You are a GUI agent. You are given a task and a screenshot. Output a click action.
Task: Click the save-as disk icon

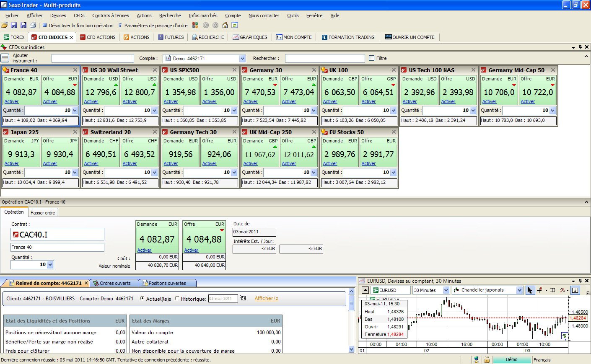(x=23, y=26)
